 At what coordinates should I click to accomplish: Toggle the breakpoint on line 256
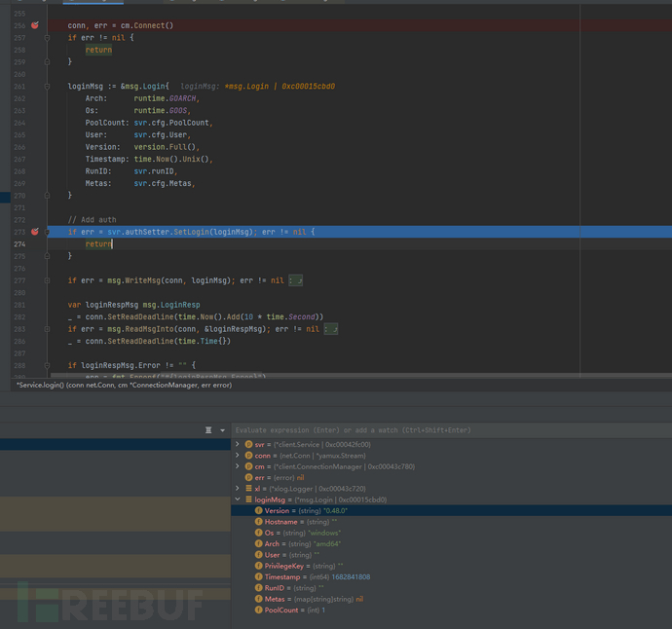tap(35, 25)
